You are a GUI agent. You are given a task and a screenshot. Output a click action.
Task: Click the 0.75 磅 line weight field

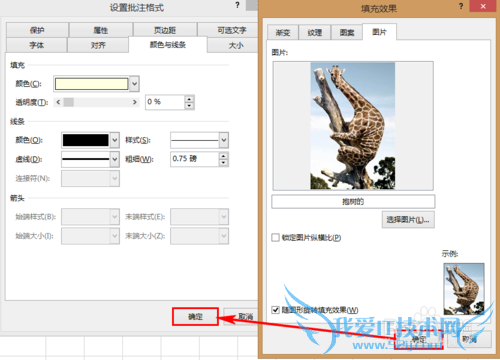(x=195, y=159)
